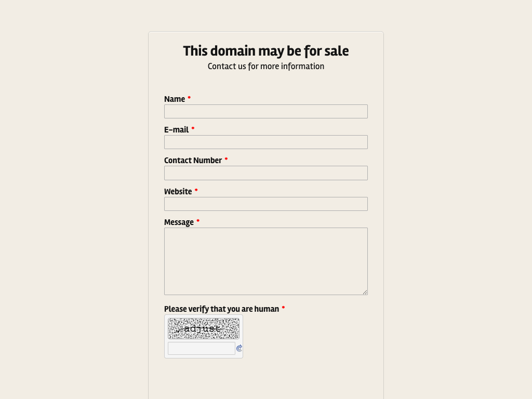Click 'Please verify that you are human' label
532x399 pixels.
pos(222,309)
